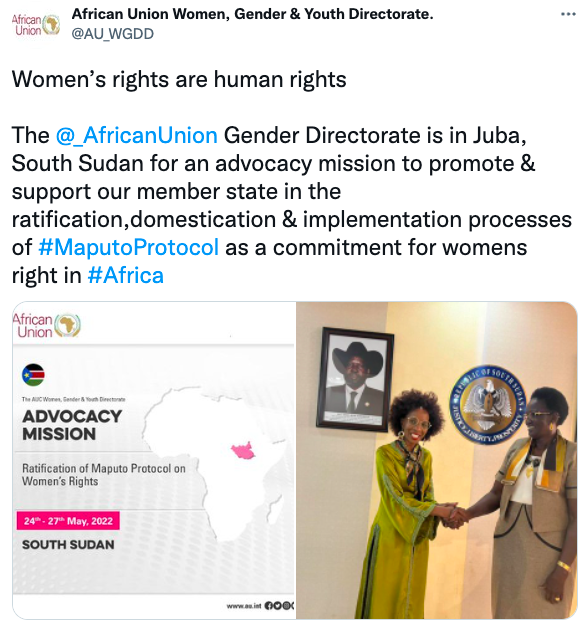588x627 pixels.
Task: Click the Twitter bird icon in the poster footer
Action: [x=277, y=605]
